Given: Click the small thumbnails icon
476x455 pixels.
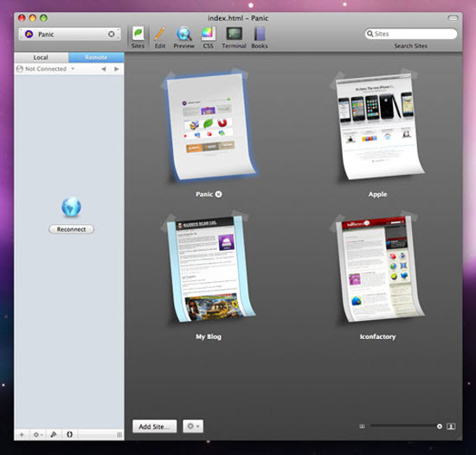Looking at the screenshot, I should pos(362,426).
